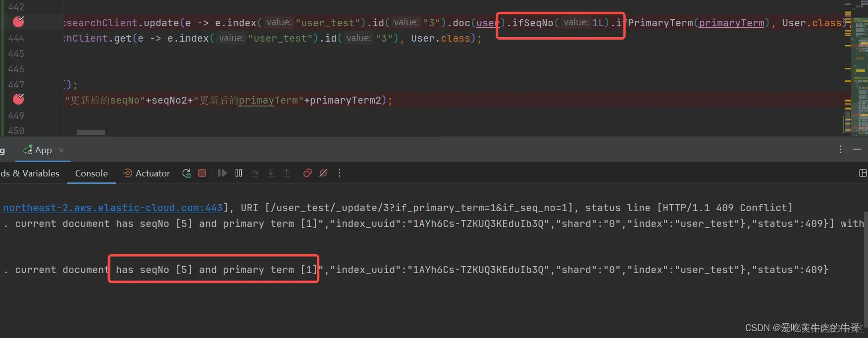Open the Actuator tab
Screen dimensions: 868x338
tap(147, 173)
